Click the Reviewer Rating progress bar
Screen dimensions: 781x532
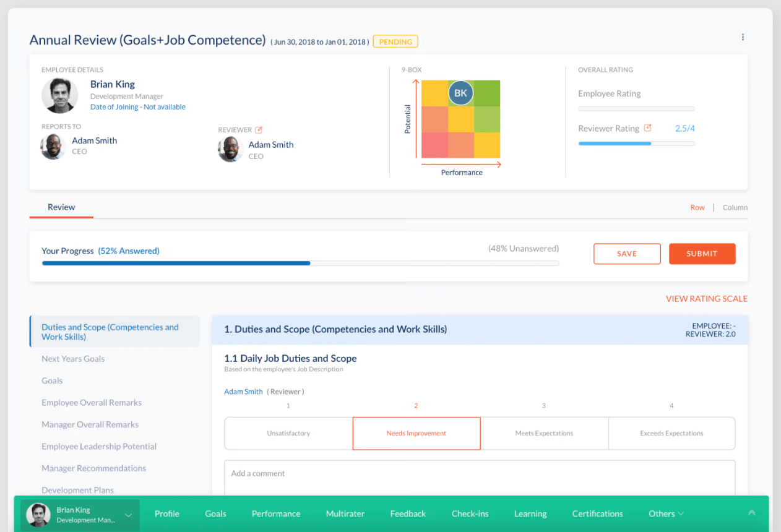point(636,143)
